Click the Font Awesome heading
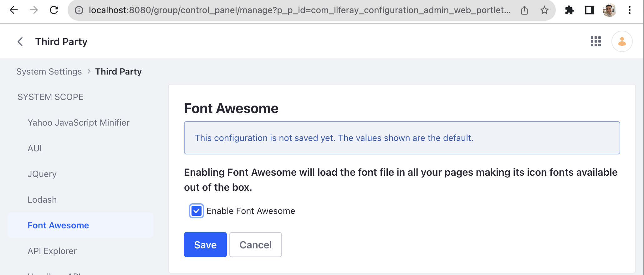The image size is (644, 275). coord(231,108)
